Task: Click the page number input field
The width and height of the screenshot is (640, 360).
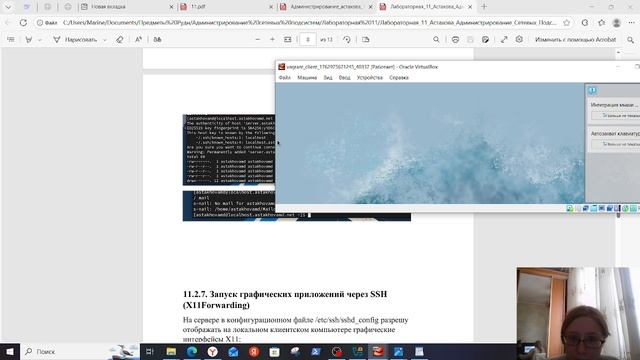Action: 308,40
